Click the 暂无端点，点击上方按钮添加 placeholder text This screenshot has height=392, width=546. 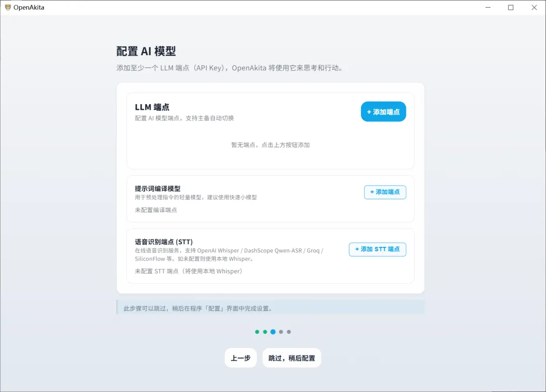pyautogui.click(x=270, y=145)
